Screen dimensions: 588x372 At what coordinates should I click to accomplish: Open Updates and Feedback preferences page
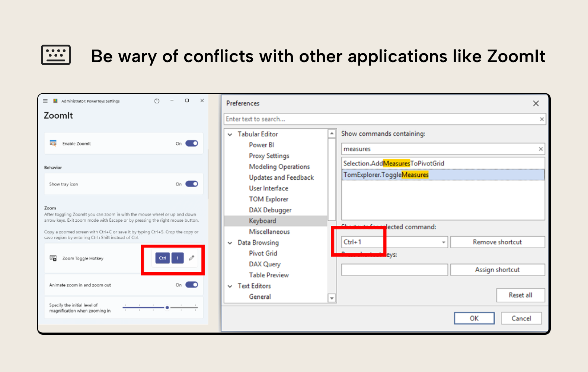point(281,177)
